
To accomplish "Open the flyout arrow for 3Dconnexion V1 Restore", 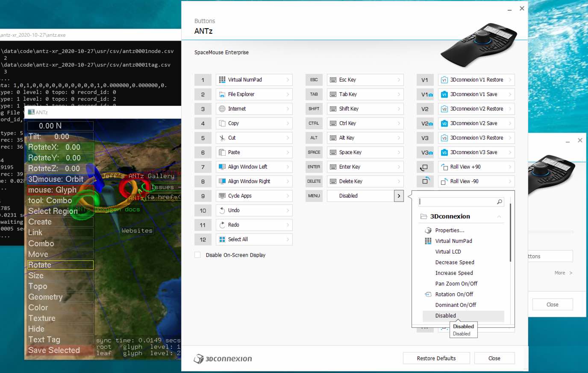I will [510, 80].
